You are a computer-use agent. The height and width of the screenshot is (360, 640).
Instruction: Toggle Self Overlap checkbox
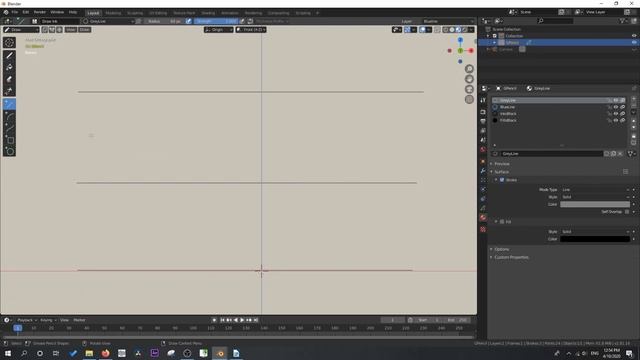click(627, 212)
